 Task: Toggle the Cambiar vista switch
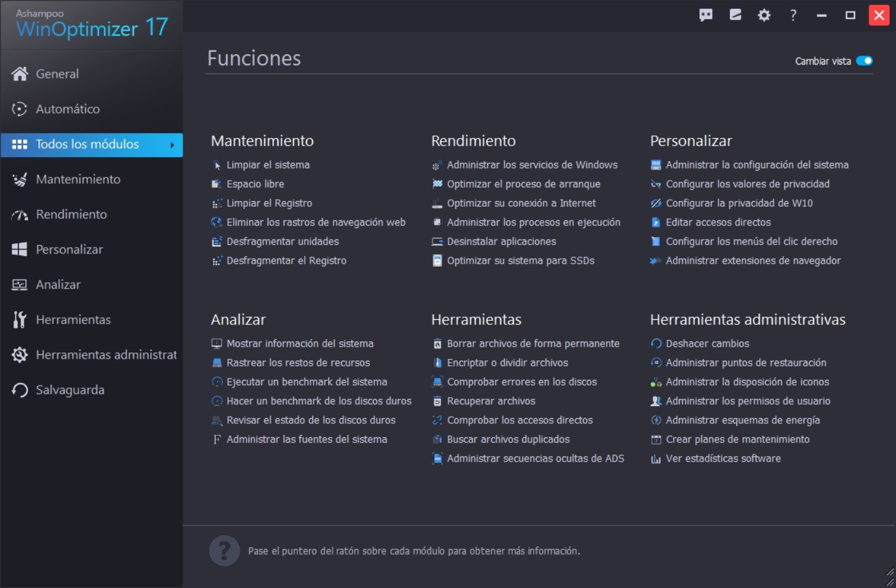click(x=864, y=61)
